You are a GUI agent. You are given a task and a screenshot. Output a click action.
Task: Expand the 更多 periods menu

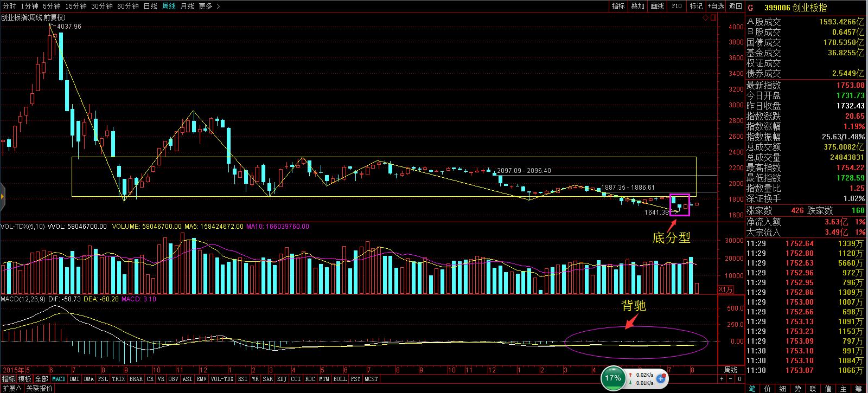(209, 6)
